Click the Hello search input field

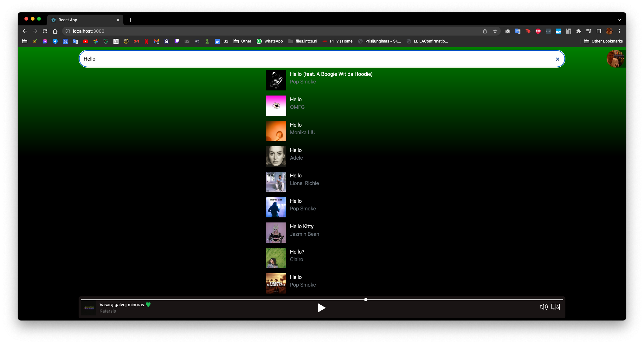click(322, 59)
